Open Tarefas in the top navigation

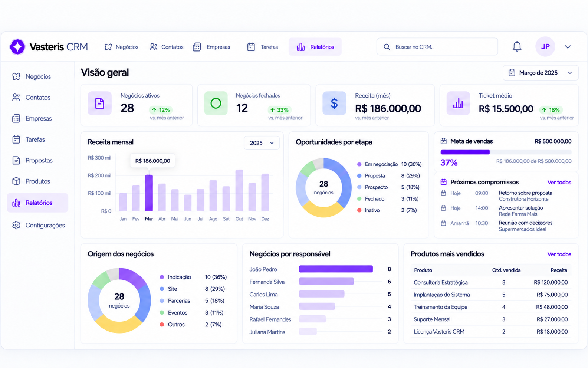pyautogui.click(x=263, y=47)
